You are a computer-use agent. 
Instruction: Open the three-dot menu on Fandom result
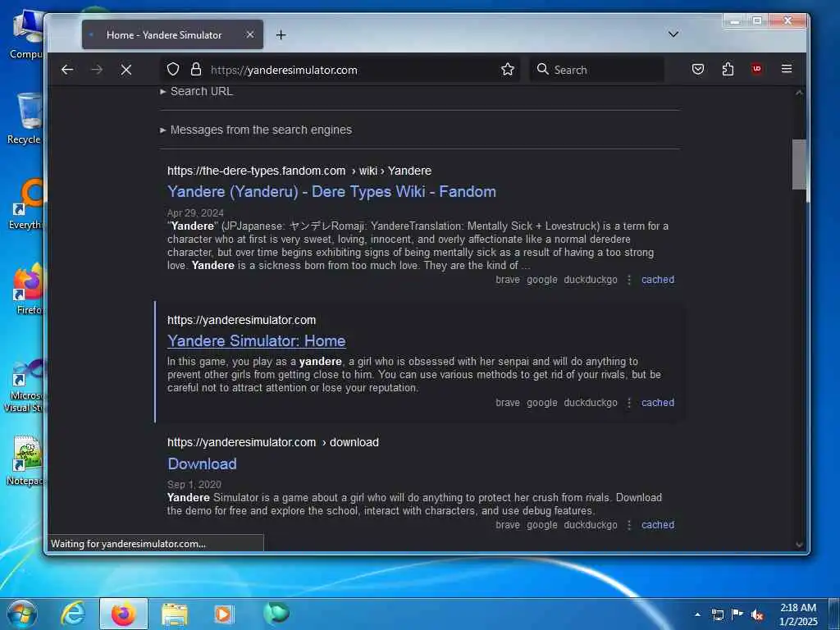click(x=629, y=280)
